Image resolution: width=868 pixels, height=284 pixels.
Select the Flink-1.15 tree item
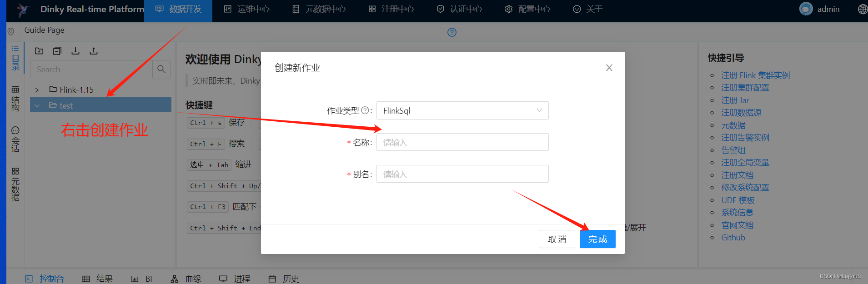pos(71,90)
